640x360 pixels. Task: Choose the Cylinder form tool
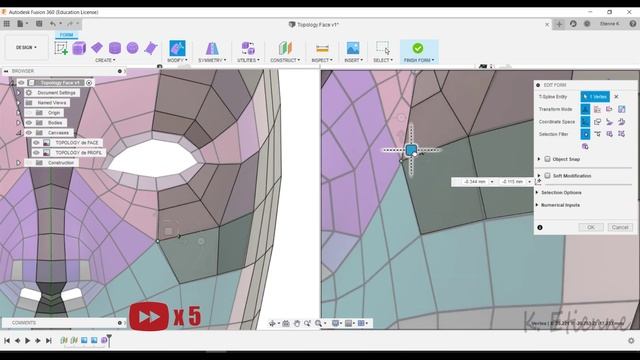115,48
